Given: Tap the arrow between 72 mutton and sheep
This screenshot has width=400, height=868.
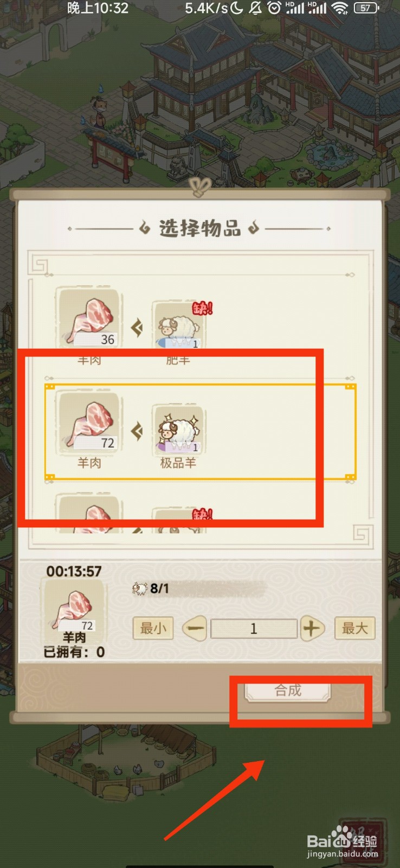Looking at the screenshot, I should [x=137, y=432].
